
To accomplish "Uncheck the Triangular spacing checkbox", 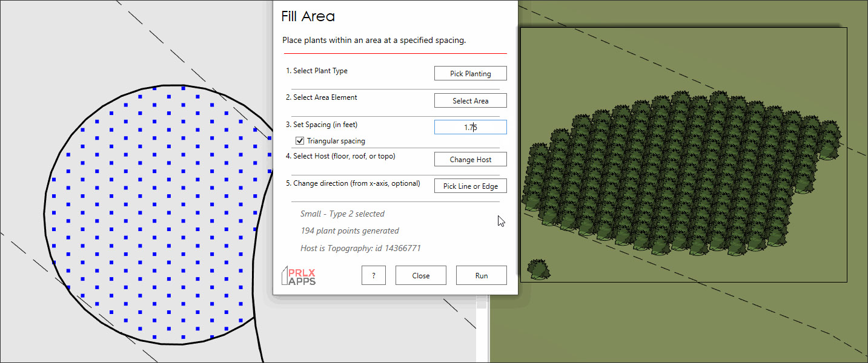I will pos(299,141).
